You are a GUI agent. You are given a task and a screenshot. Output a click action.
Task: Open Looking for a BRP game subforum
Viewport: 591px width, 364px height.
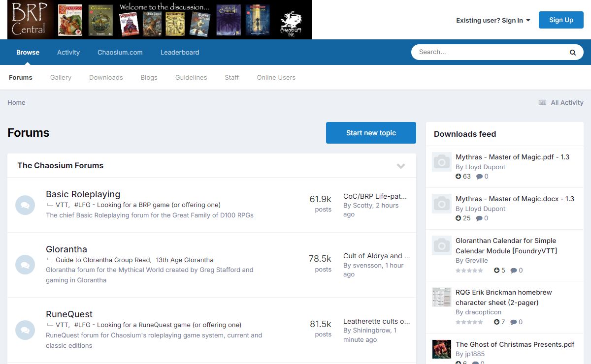point(147,205)
